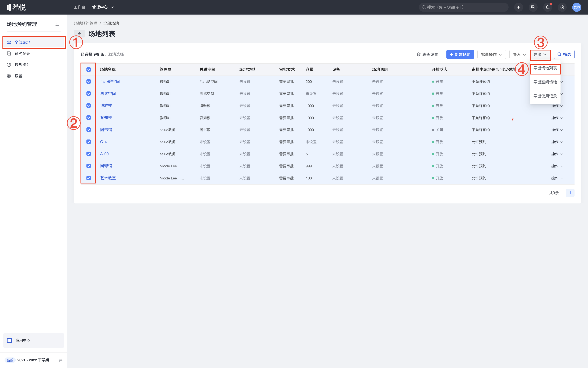The height and width of the screenshot is (368, 588).
Task: Open 操作 menu for 艺术教室 row
Action: tap(557, 178)
